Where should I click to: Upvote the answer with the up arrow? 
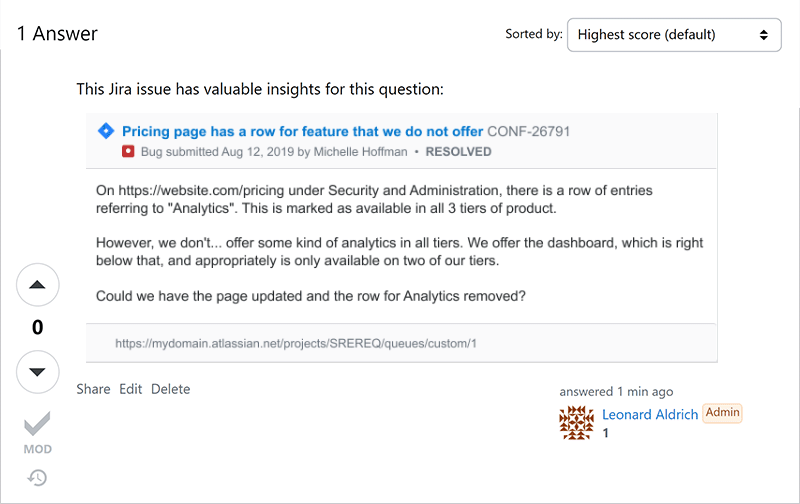point(38,285)
